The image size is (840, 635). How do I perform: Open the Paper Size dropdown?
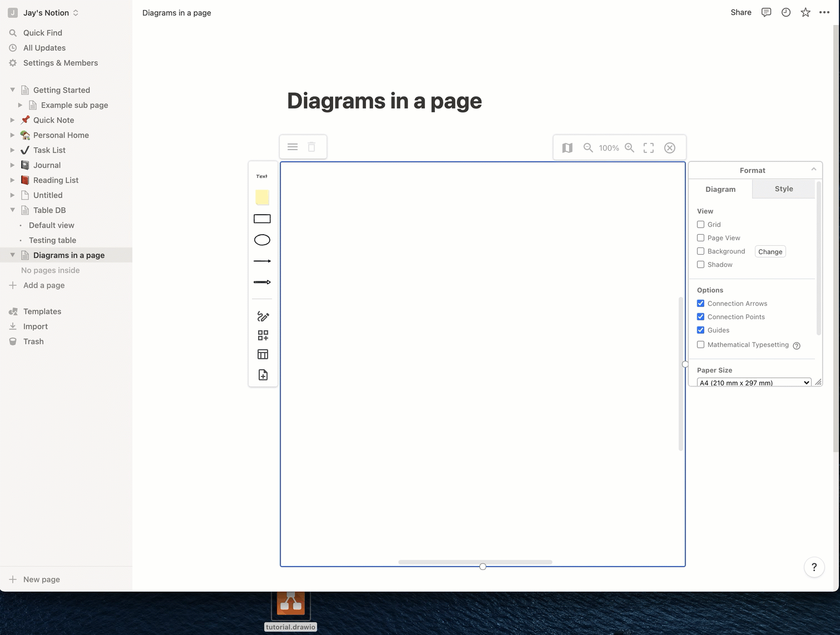(754, 382)
